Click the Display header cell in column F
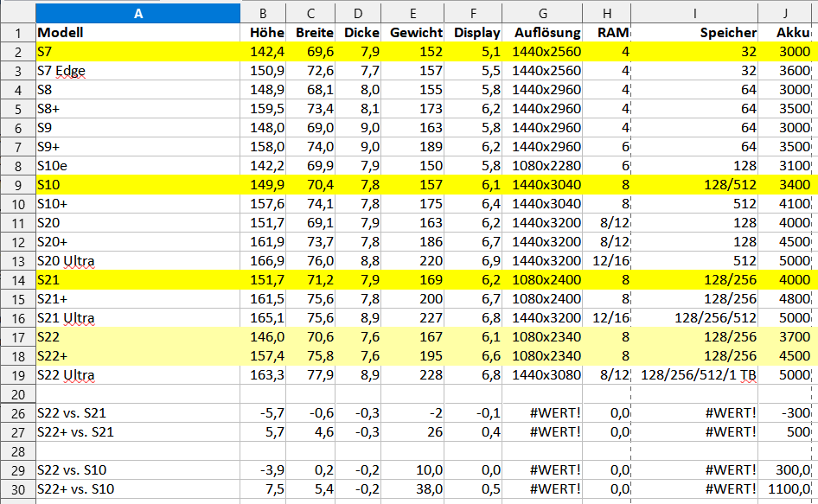Screen dimensions: 818x504 point(473,32)
